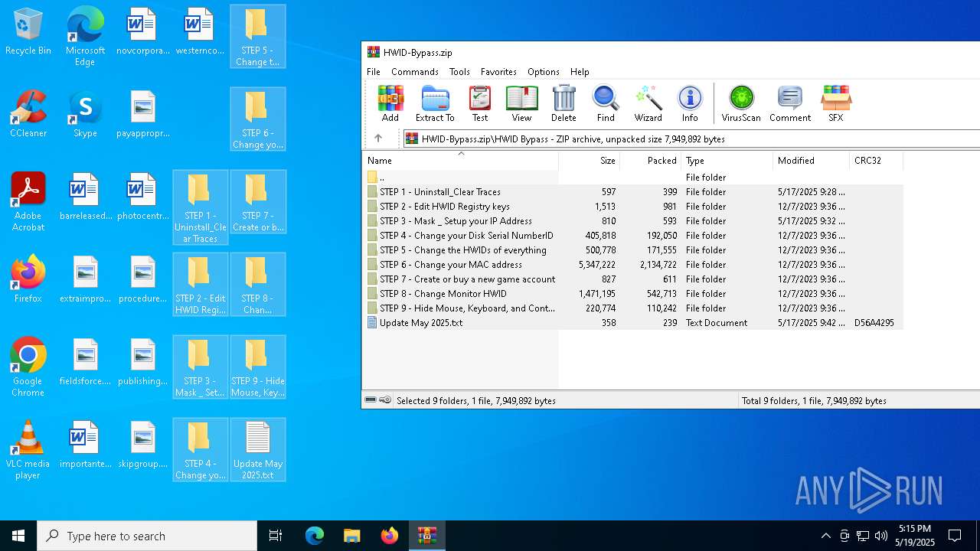Select the STEP 9 - Hide Mouse folder on desktop
The height and width of the screenshot is (551, 980).
[x=258, y=367]
